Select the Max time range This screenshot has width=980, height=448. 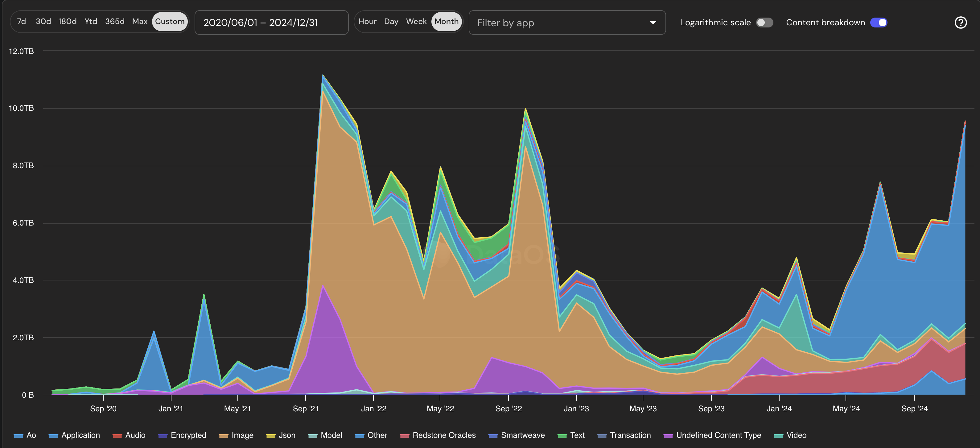point(140,21)
